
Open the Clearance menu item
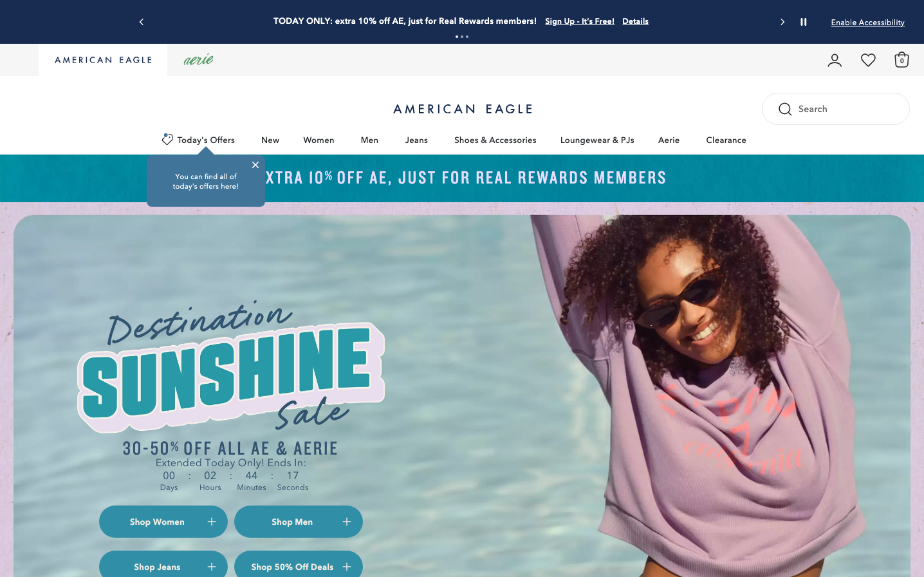pyautogui.click(x=726, y=140)
